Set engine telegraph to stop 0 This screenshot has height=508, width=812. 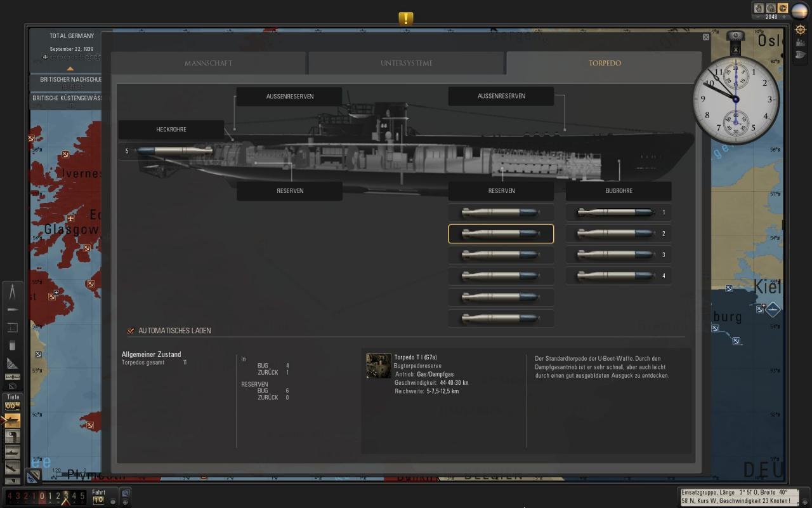tap(42, 496)
